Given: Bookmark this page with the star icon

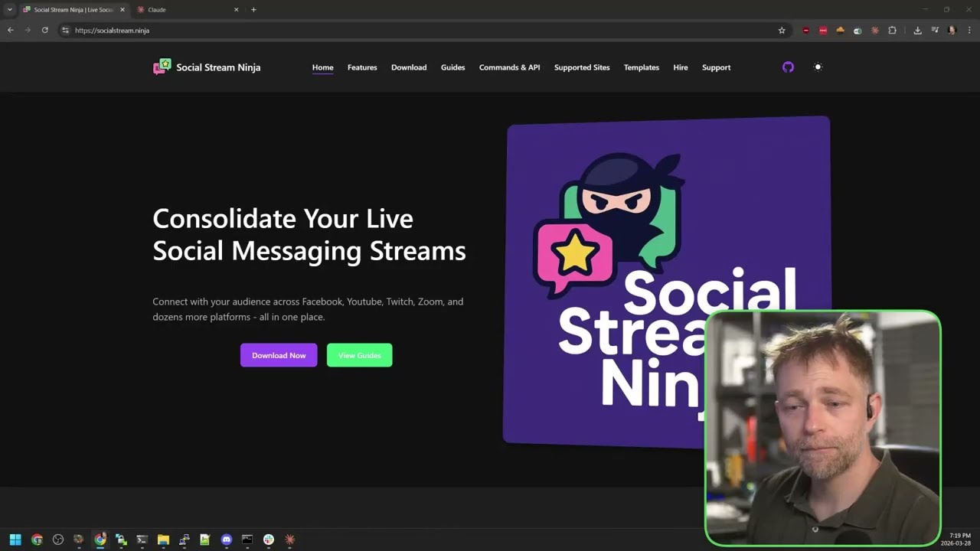Looking at the screenshot, I should coord(782,31).
